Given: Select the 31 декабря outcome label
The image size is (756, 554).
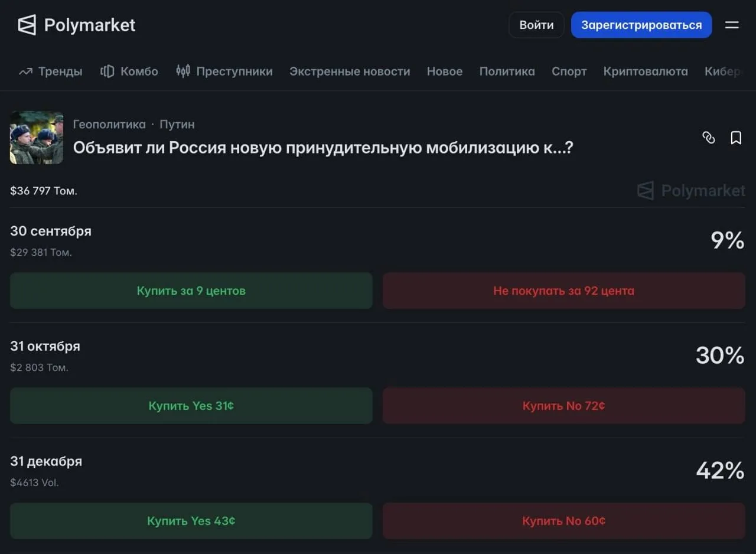Looking at the screenshot, I should (x=46, y=461).
